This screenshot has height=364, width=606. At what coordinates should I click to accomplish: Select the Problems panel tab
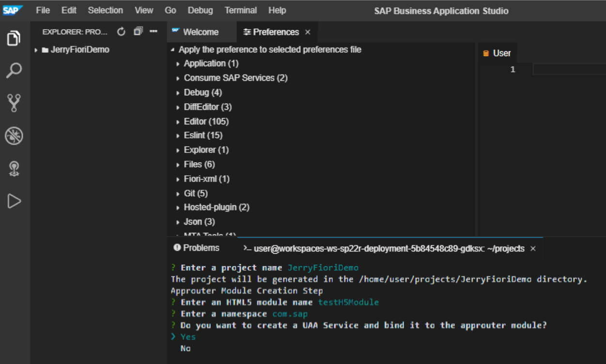tap(201, 248)
